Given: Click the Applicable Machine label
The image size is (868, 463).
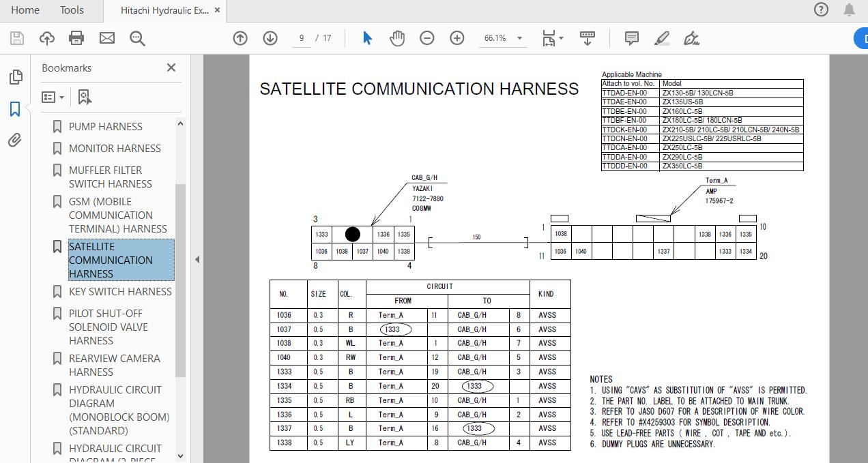Looking at the screenshot, I should tap(632, 74).
